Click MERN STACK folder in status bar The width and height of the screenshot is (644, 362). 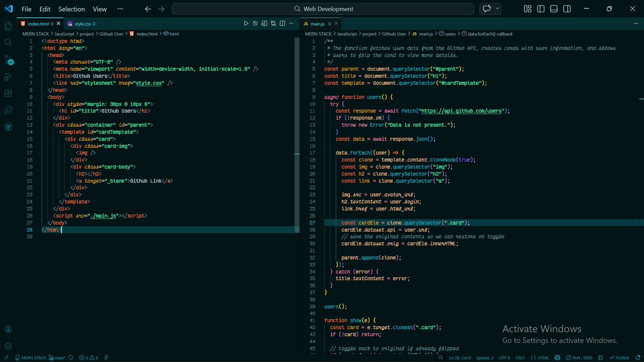click(x=31, y=357)
